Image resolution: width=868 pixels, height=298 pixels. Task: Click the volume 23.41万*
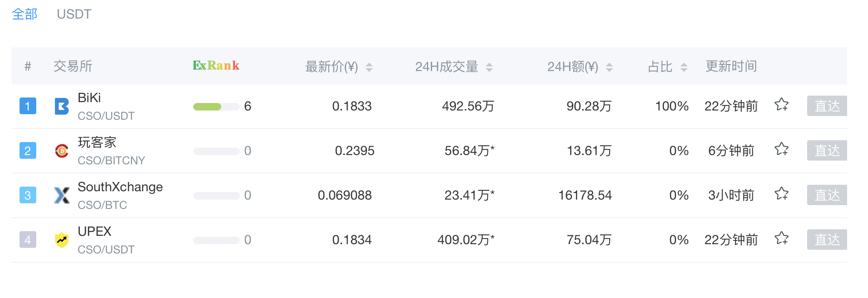[x=469, y=195]
